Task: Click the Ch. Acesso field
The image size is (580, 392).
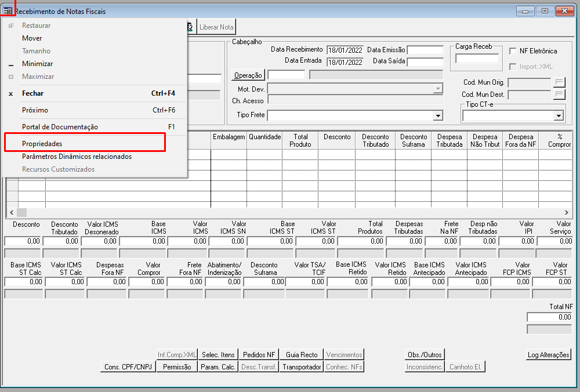Action: [x=355, y=100]
